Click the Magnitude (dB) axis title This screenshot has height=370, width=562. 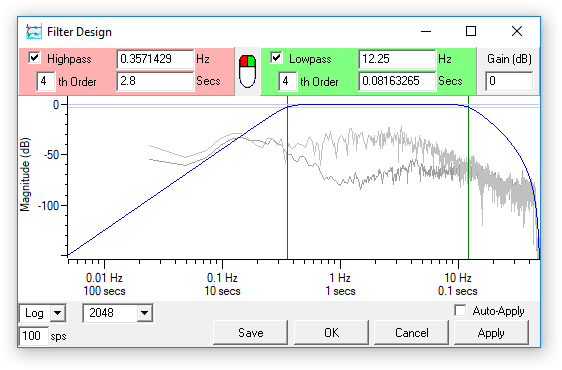click(25, 175)
